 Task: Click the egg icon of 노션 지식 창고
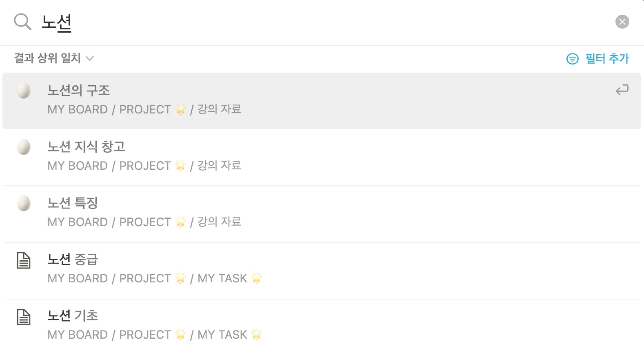coord(24,147)
